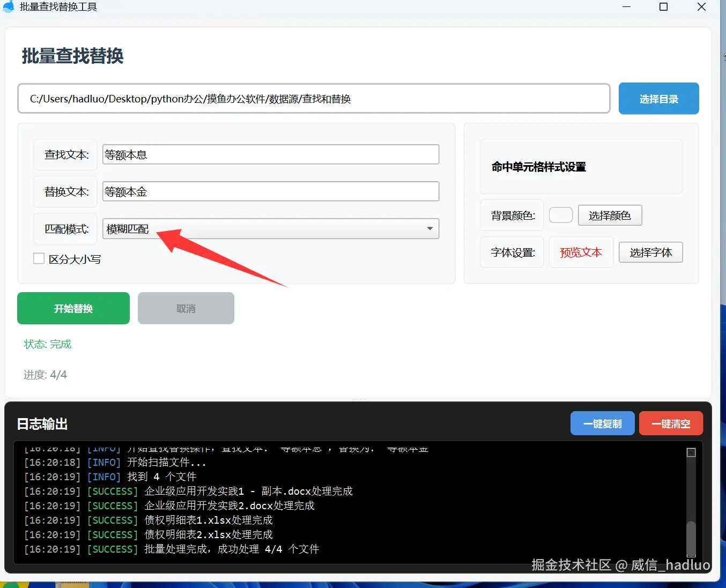Minimize the 批量查找替换工具 window
726x588 pixels.
[x=626, y=6]
